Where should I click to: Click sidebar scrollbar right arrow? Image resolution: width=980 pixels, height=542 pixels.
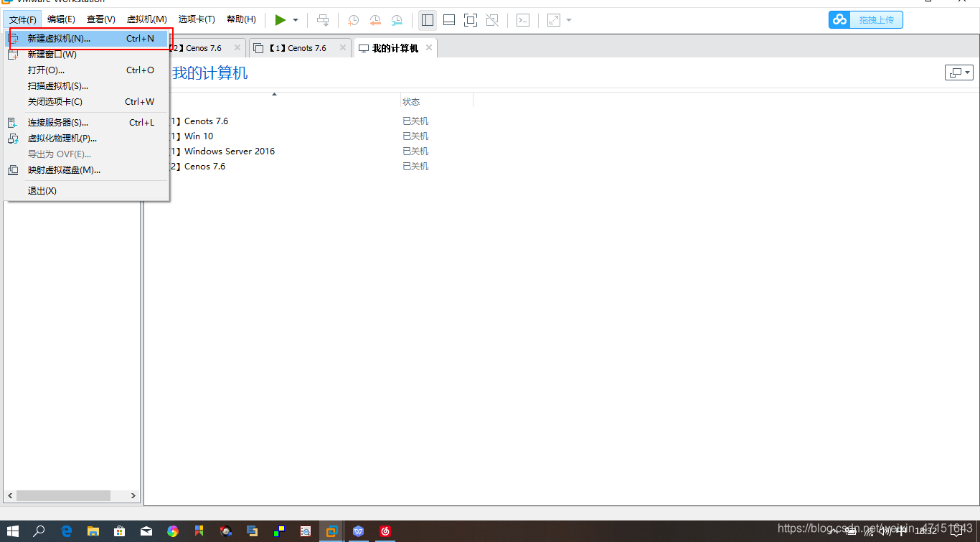point(133,495)
